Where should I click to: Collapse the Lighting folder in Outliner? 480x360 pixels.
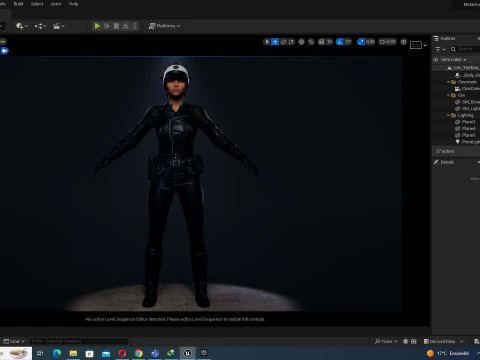(x=448, y=115)
